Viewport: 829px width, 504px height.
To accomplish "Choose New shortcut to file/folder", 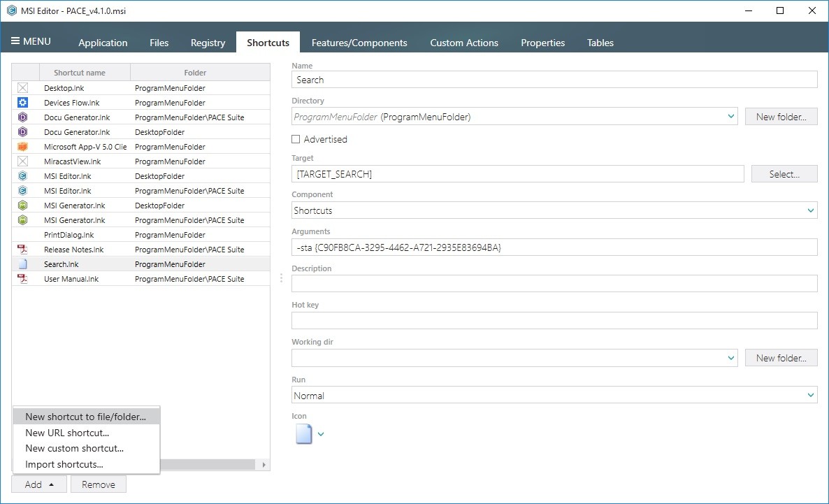I will [86, 417].
